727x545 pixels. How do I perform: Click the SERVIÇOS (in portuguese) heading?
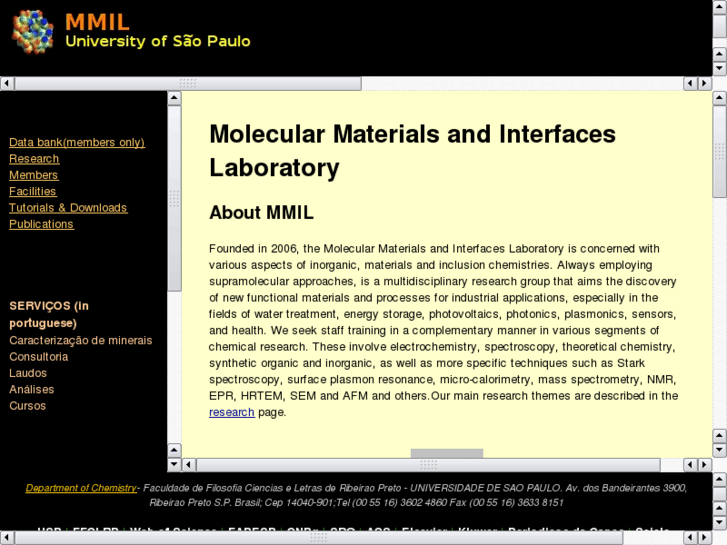click(x=49, y=314)
